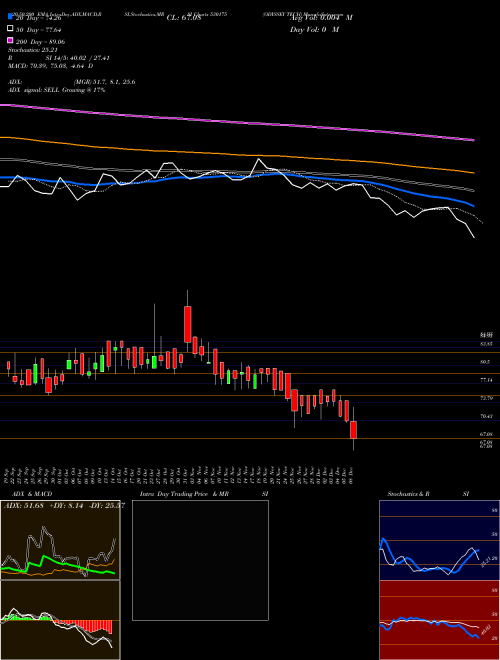
Task: Select the '200 Day = 89.06' label
Action: coord(40,42)
